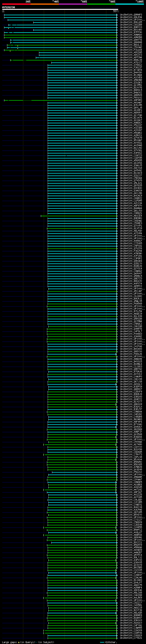
Task: Select the UniRef100_B4WIK2 label
Action: 131,93
